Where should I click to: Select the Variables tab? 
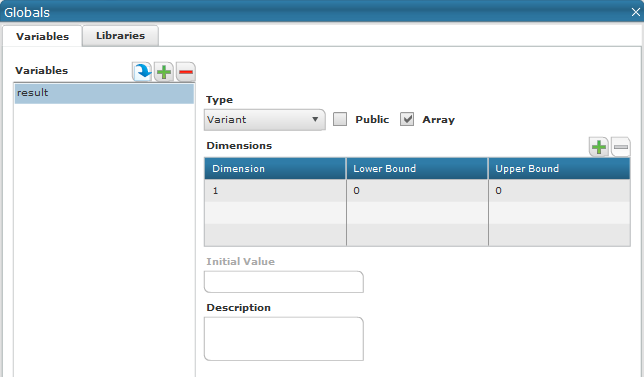coord(42,36)
